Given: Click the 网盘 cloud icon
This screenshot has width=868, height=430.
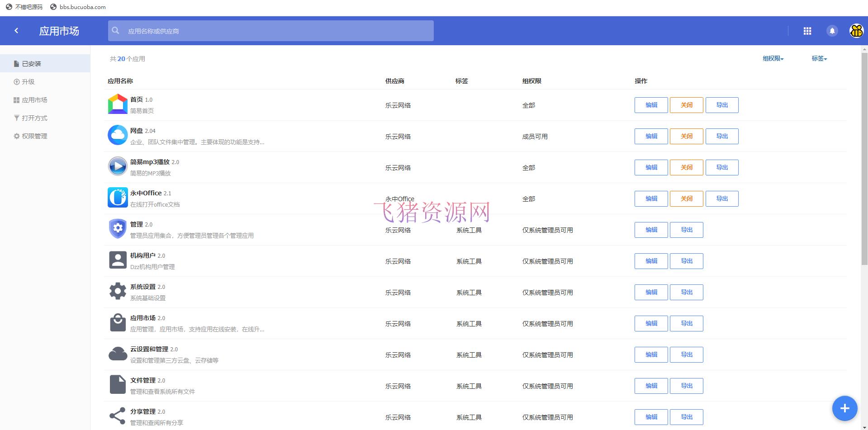Looking at the screenshot, I should tap(117, 135).
